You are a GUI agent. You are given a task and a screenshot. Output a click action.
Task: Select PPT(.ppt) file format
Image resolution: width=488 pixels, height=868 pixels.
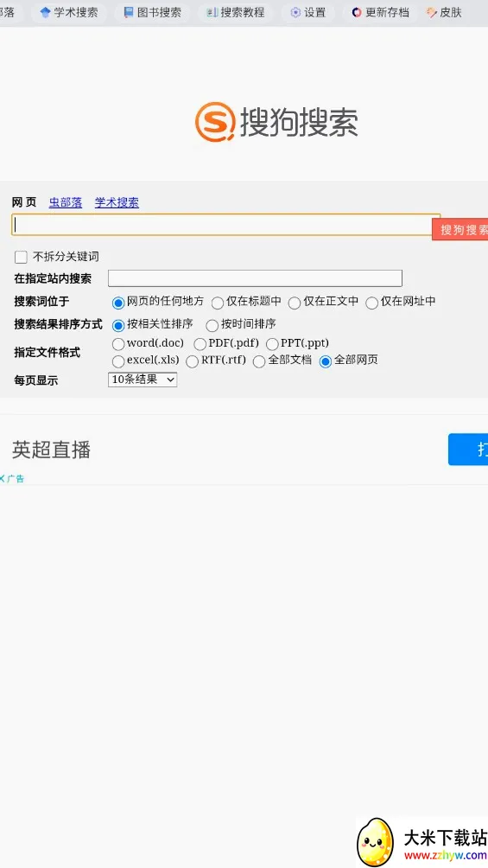click(272, 344)
